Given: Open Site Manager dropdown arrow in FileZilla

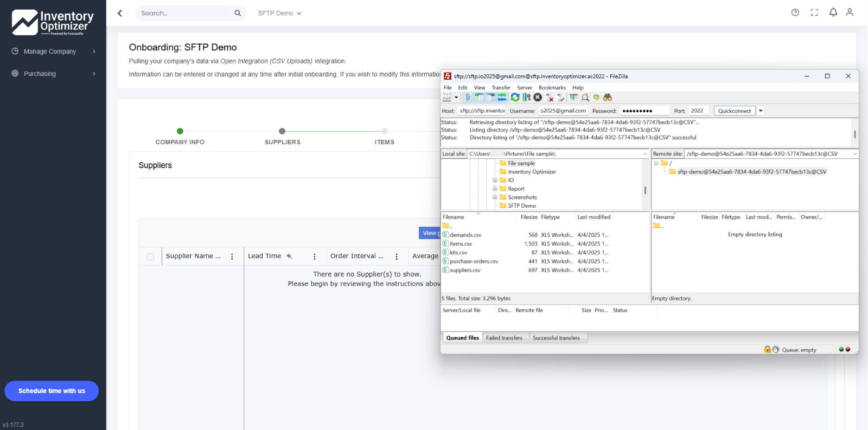Looking at the screenshot, I should [456, 98].
